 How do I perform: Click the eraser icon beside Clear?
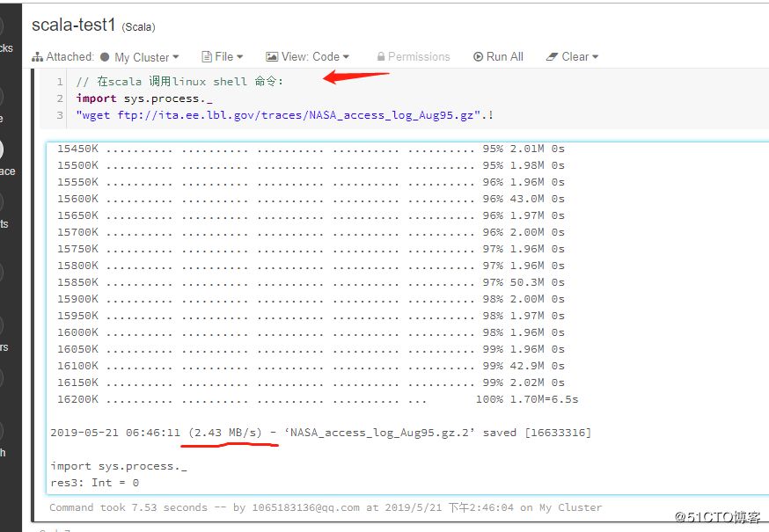(553, 57)
